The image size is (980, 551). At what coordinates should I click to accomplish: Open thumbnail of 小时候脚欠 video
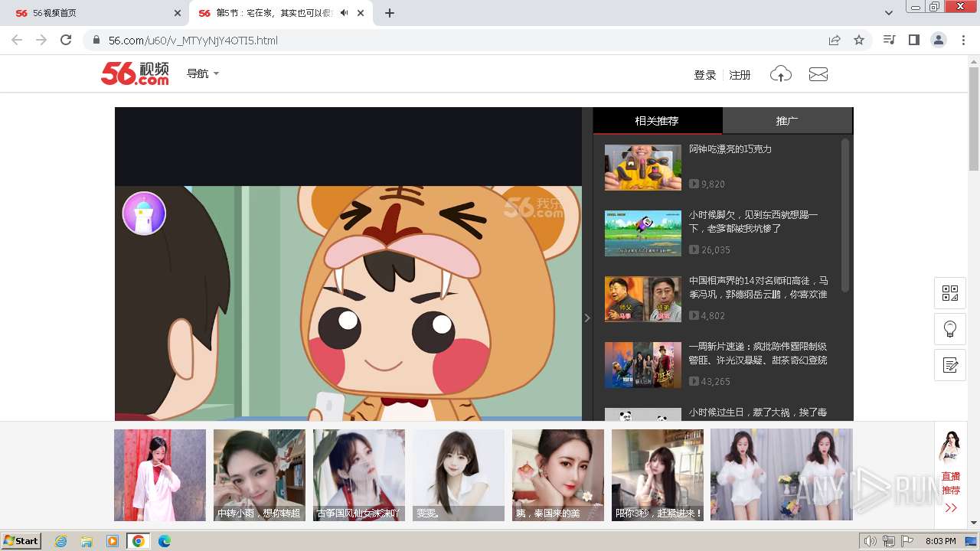point(642,233)
